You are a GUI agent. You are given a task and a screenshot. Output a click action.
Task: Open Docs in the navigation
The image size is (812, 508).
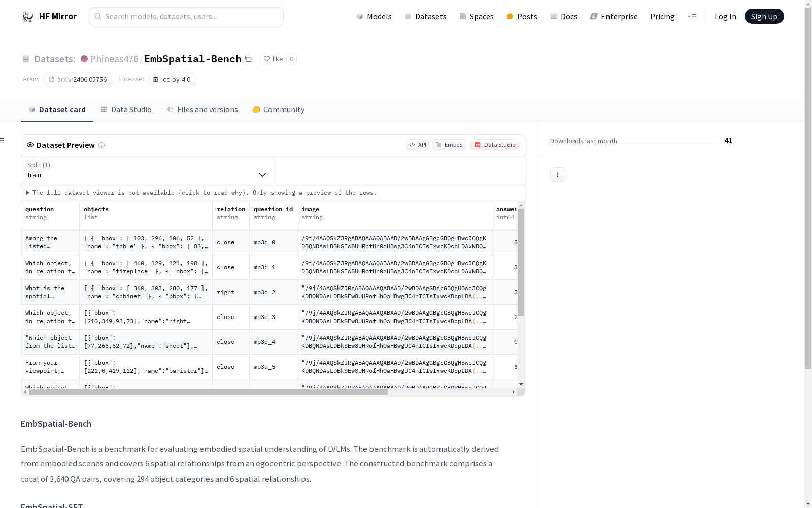pyautogui.click(x=564, y=16)
